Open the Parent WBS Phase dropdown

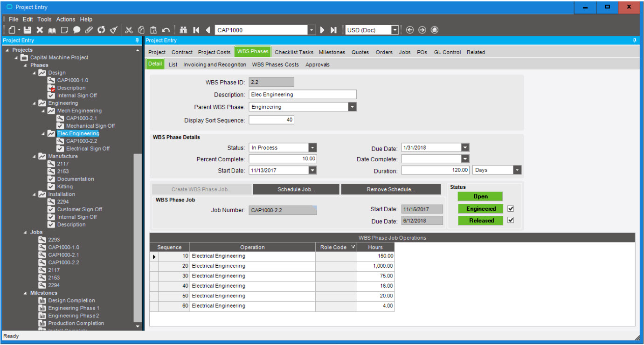353,107
